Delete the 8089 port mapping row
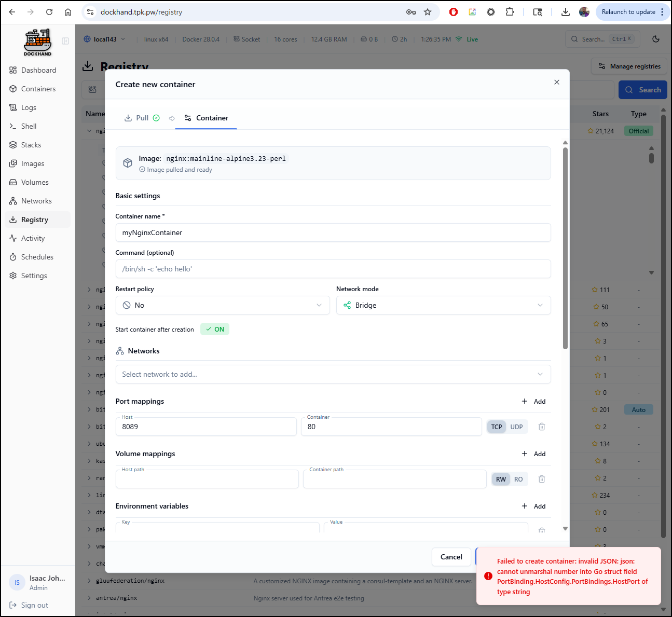Screen dimensions: 672x617 tap(541, 427)
